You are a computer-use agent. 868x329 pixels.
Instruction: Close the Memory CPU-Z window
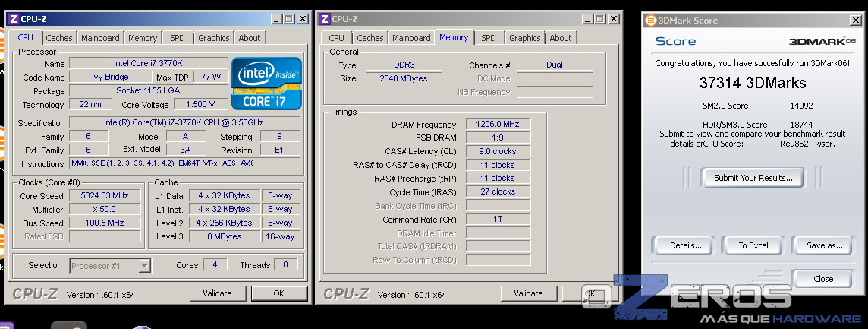point(614,19)
